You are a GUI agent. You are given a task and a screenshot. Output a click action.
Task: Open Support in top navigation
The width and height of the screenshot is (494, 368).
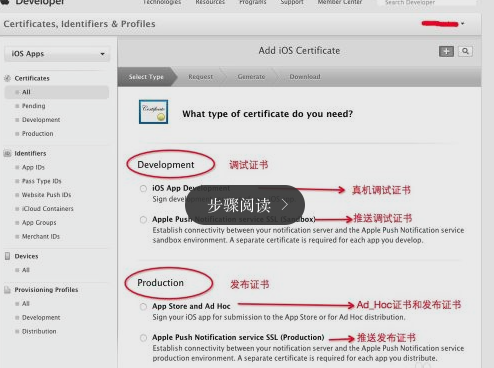tap(292, 2)
